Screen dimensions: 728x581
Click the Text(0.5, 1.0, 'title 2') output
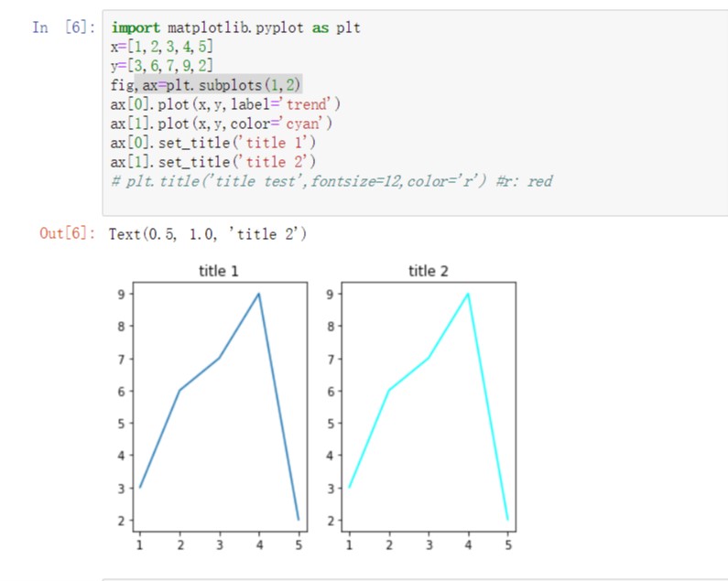coord(208,233)
